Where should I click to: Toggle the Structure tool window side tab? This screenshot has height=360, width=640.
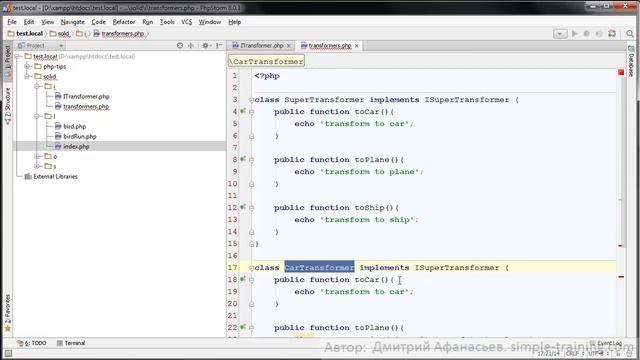coord(7,105)
